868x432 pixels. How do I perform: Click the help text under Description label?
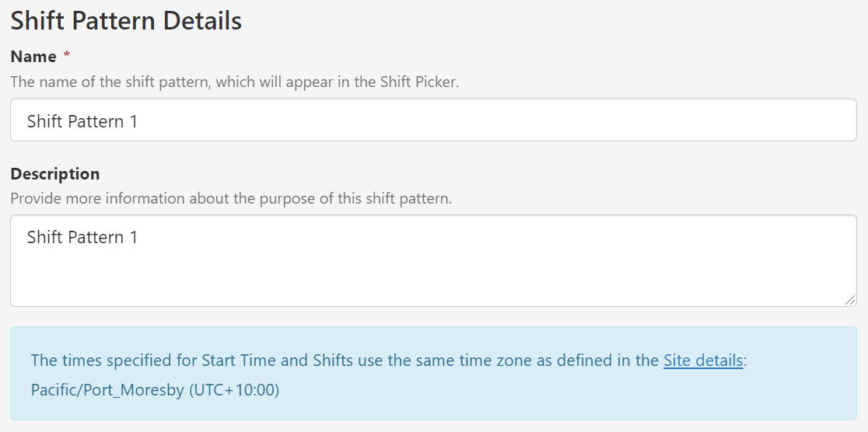click(x=231, y=198)
